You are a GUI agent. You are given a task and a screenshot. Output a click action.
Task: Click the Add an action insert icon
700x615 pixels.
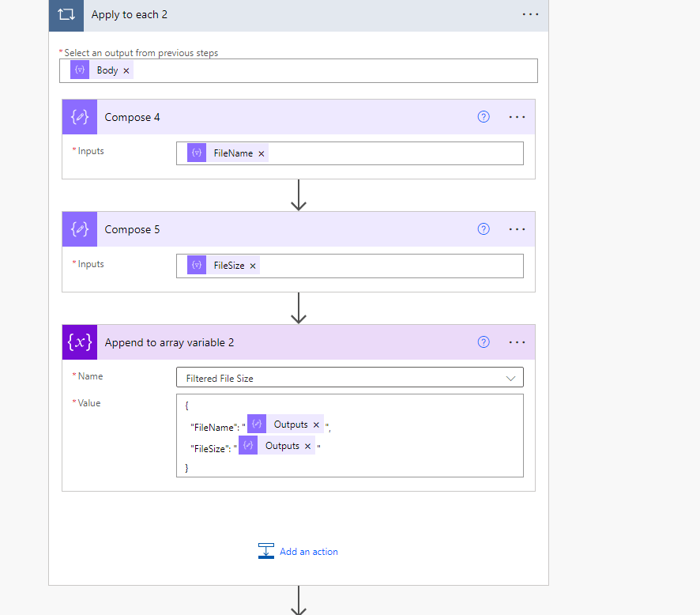(266, 551)
